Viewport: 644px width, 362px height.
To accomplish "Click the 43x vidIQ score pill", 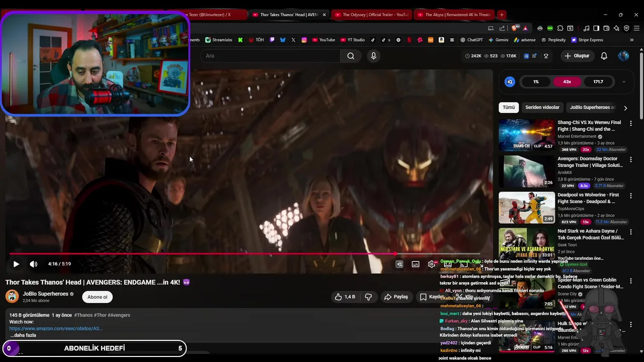I will tap(567, 81).
